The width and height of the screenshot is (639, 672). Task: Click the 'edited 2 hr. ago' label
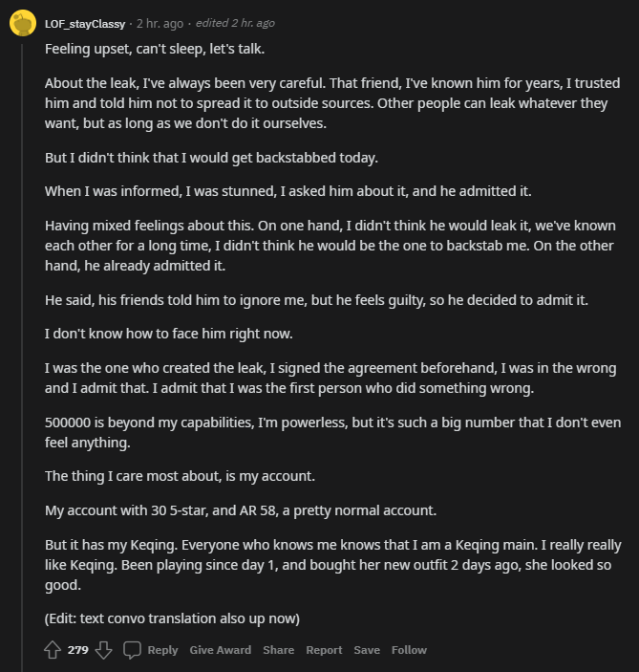tap(235, 23)
